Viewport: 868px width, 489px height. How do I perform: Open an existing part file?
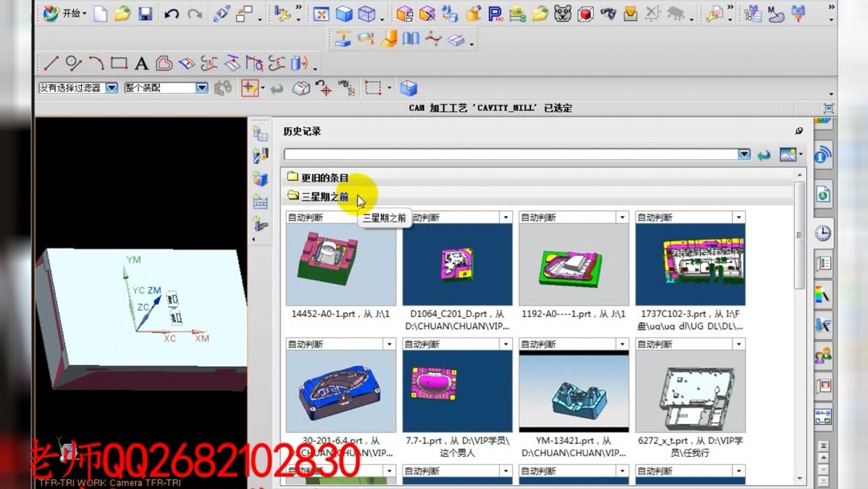[122, 14]
